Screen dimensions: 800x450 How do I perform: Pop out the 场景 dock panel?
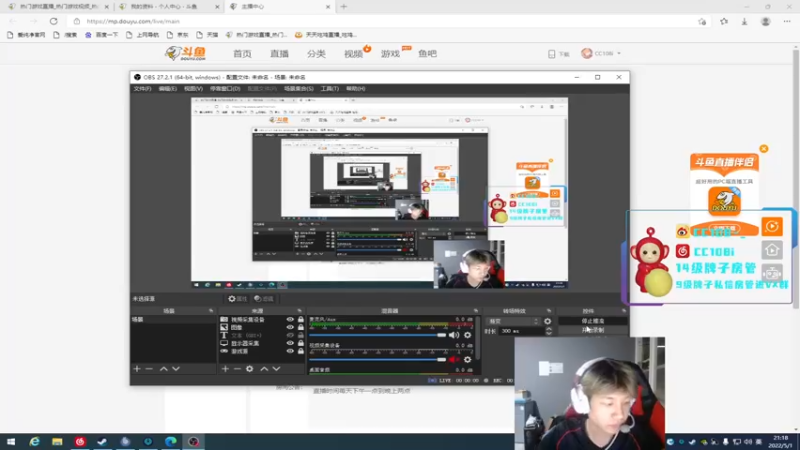pyautogui.click(x=211, y=311)
